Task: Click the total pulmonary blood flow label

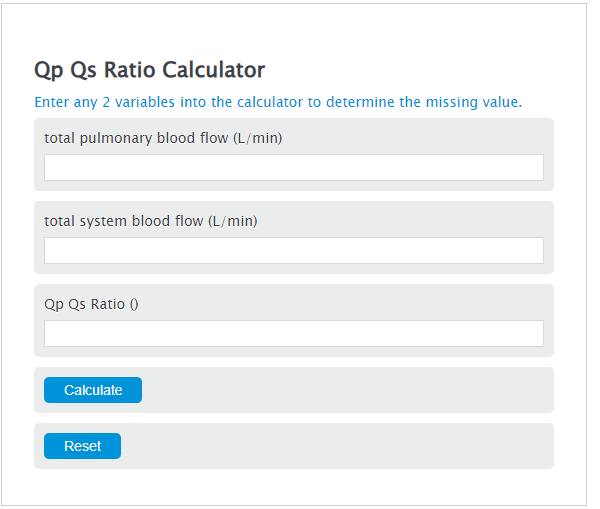Action: click(x=163, y=138)
